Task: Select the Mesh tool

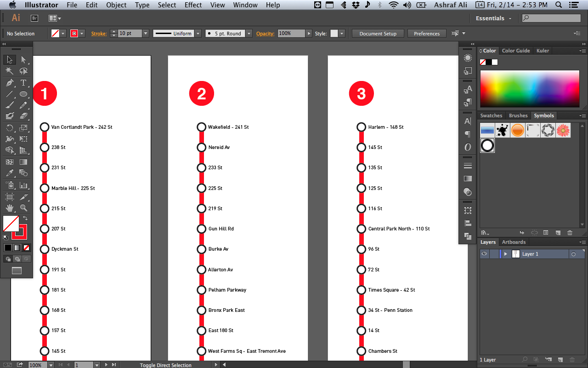Action: pyautogui.click(x=10, y=162)
